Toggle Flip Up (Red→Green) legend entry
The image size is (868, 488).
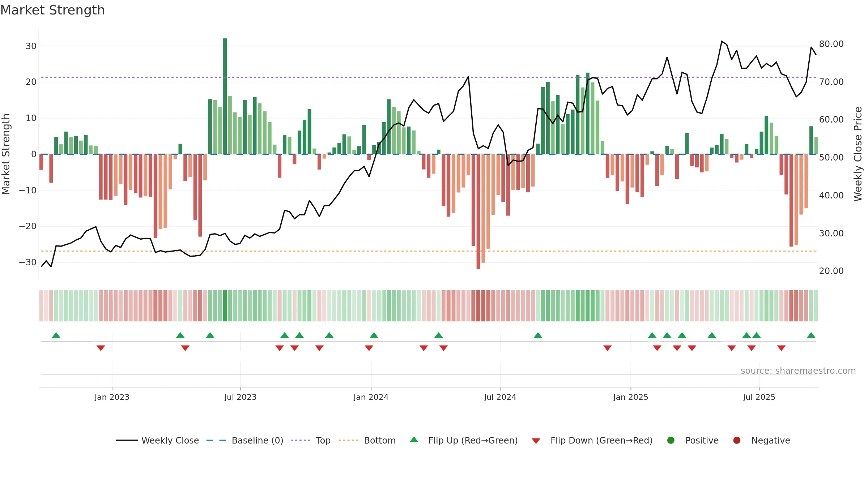click(464, 440)
